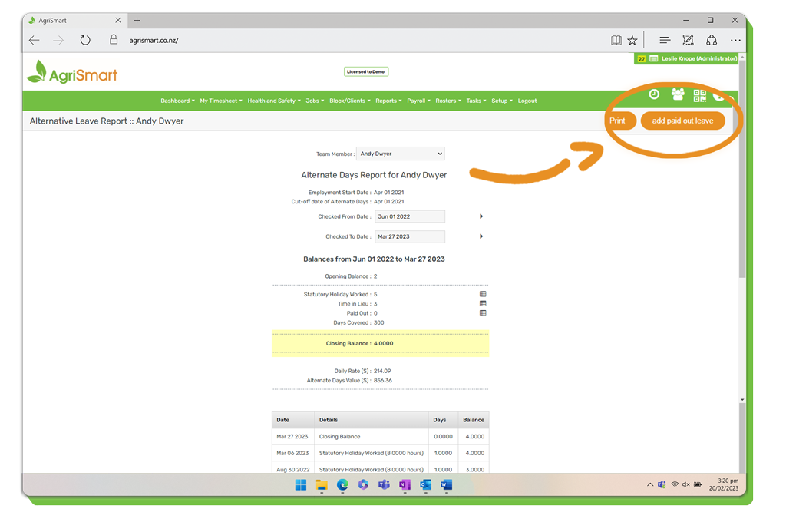The height and width of the screenshot is (532, 786).
Task: Click the Checked From Date field
Action: [x=410, y=216]
